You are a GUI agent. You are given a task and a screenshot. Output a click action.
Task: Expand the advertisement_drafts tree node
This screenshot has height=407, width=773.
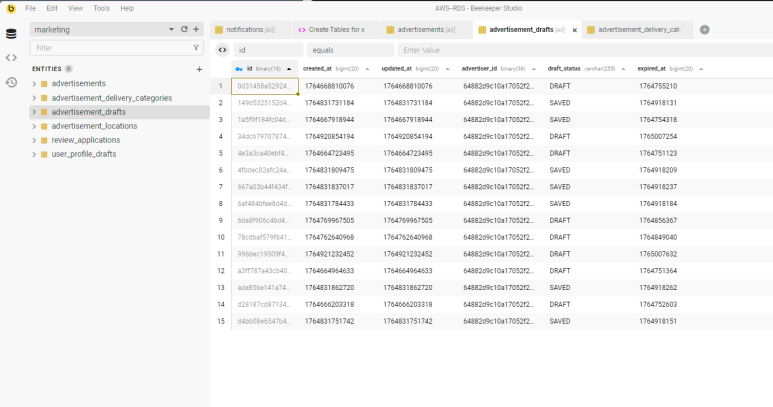point(34,112)
